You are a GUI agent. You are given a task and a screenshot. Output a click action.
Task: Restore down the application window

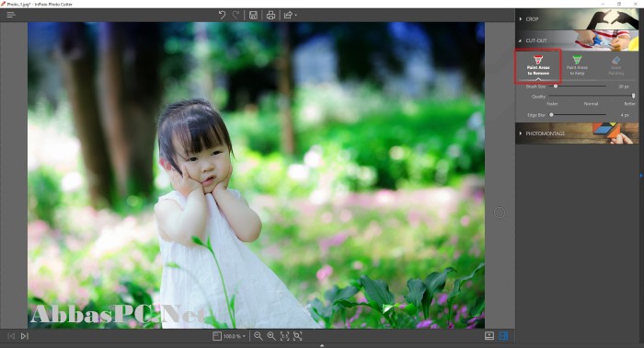(619, 4)
